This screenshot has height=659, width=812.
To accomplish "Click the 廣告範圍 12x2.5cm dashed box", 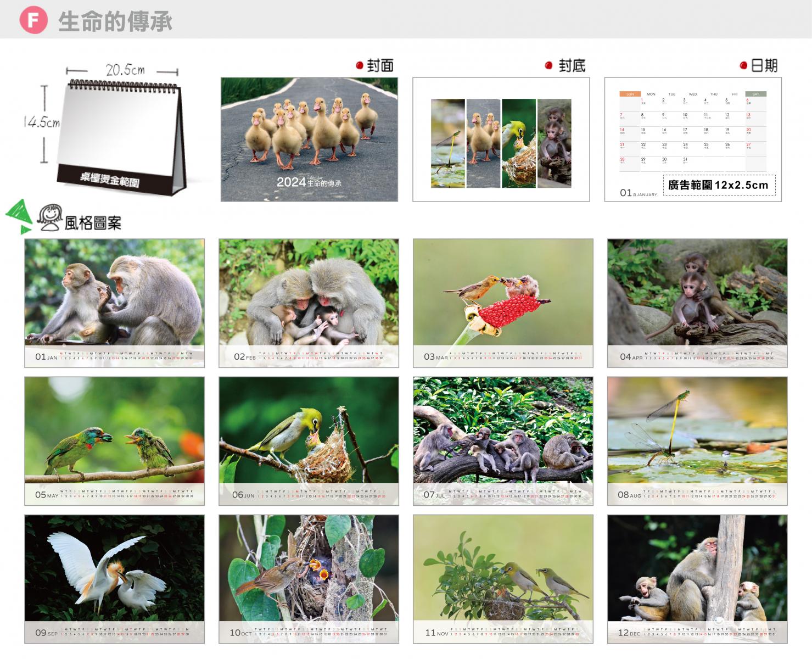I will (719, 185).
